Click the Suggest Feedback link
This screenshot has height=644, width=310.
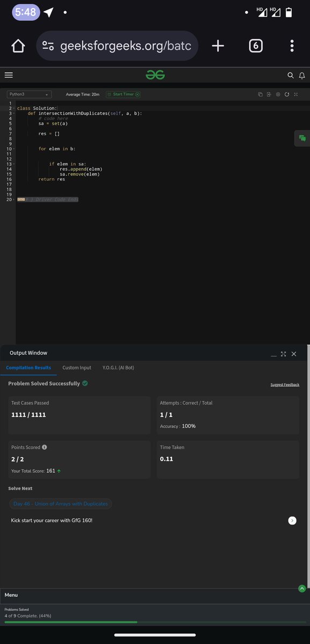click(x=285, y=385)
